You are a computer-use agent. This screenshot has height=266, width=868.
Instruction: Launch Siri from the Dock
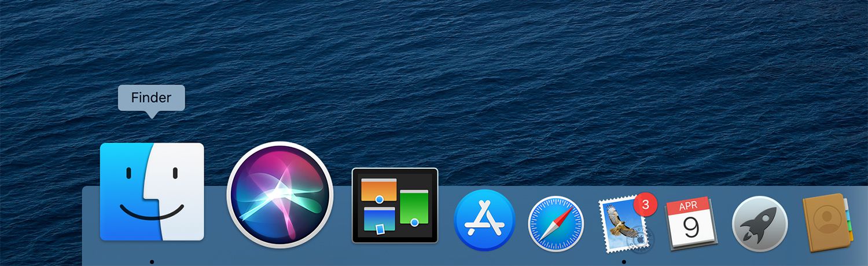click(x=280, y=195)
